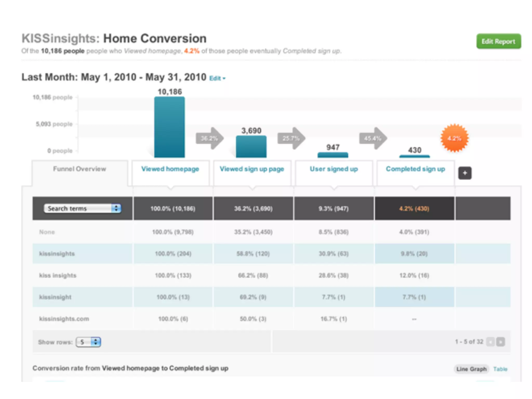This screenshot has width=532, height=399.
Task: Click the 25.7% conversion arrow
Action: pyautogui.click(x=291, y=138)
